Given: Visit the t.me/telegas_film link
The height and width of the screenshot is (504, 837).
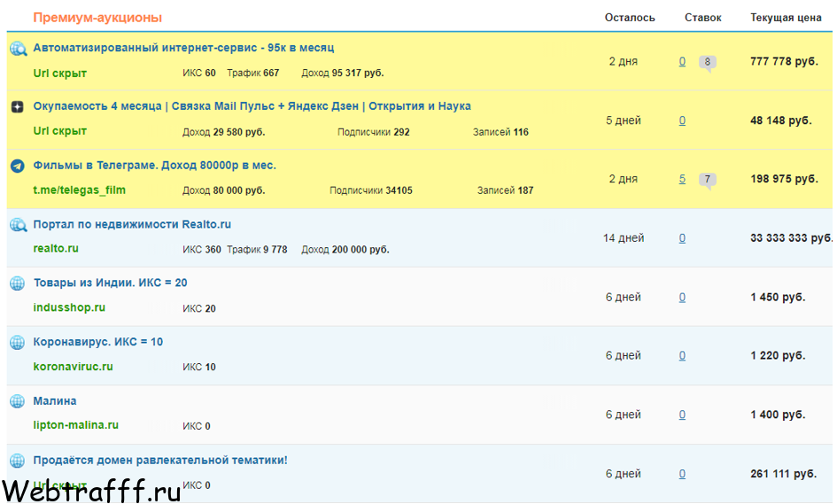Looking at the screenshot, I should click(x=80, y=190).
